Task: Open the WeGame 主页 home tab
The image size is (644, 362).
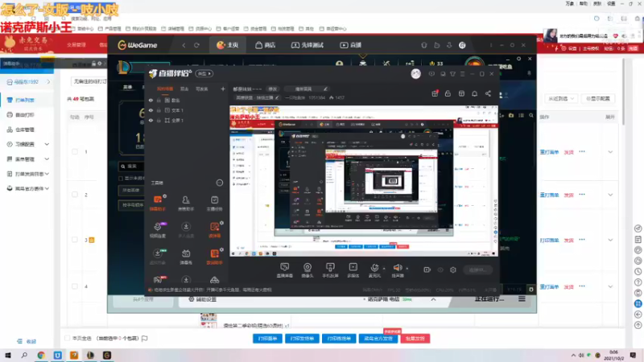Action: pos(227,45)
